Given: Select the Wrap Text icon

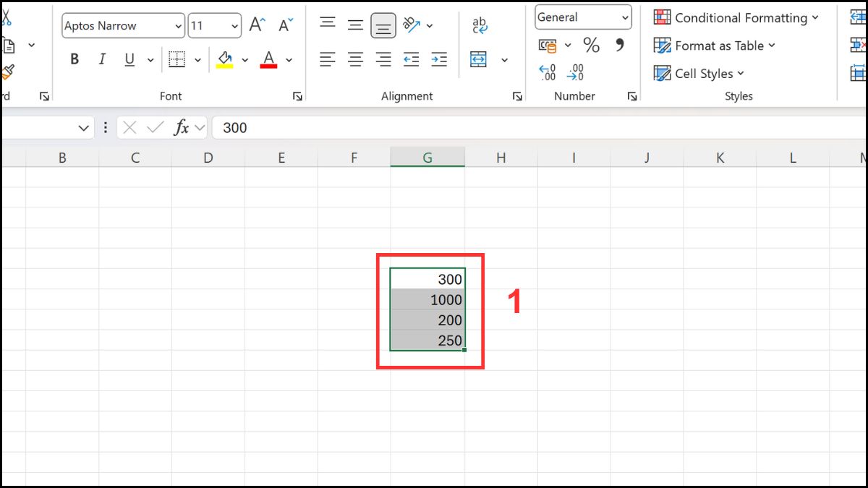Looking at the screenshot, I should point(478,25).
